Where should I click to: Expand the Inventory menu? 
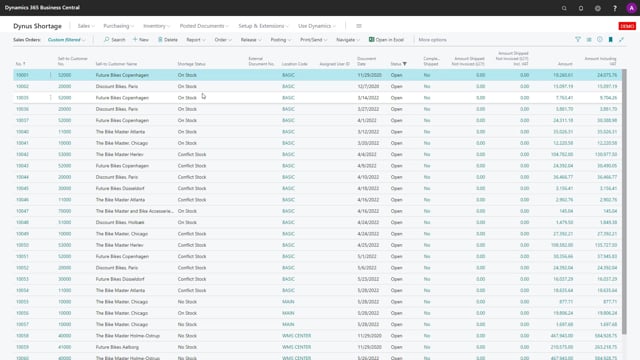156,26
